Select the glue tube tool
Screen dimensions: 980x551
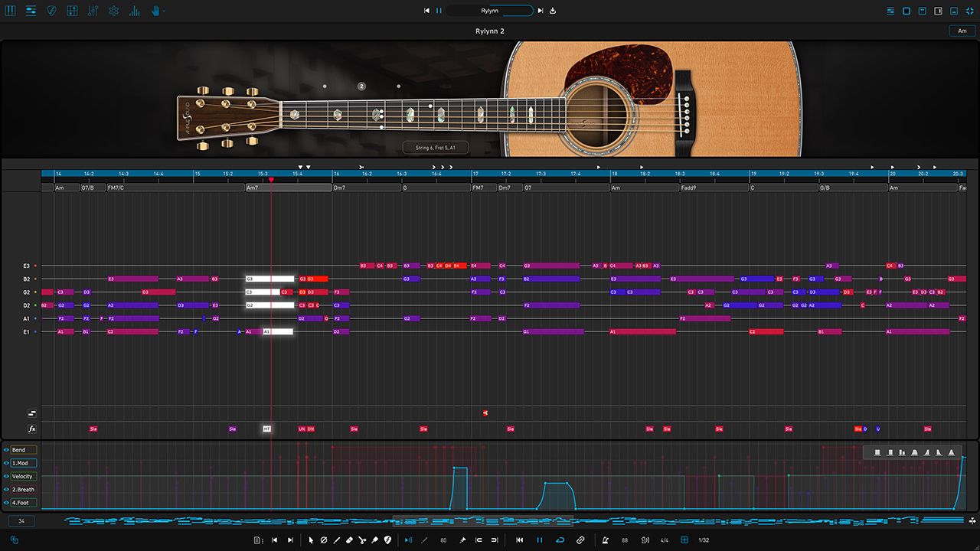point(374,540)
